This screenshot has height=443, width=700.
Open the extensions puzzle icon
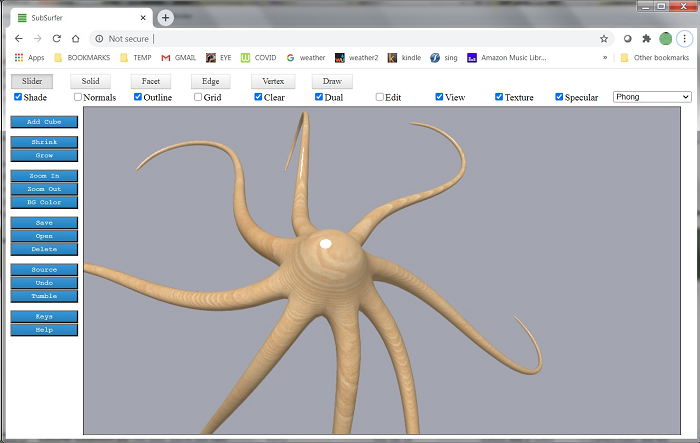646,38
